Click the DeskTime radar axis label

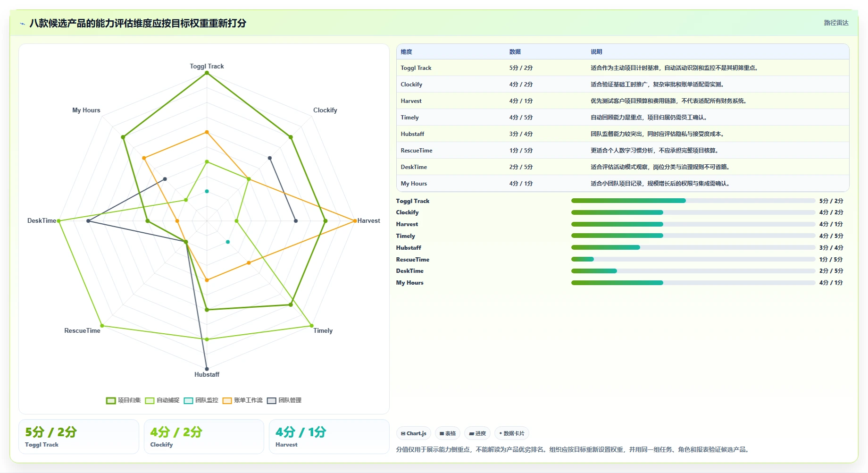(42, 221)
